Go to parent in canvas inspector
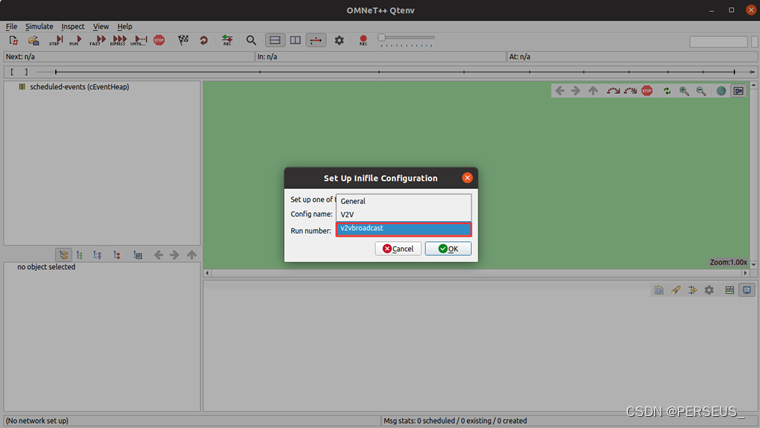 tap(593, 91)
